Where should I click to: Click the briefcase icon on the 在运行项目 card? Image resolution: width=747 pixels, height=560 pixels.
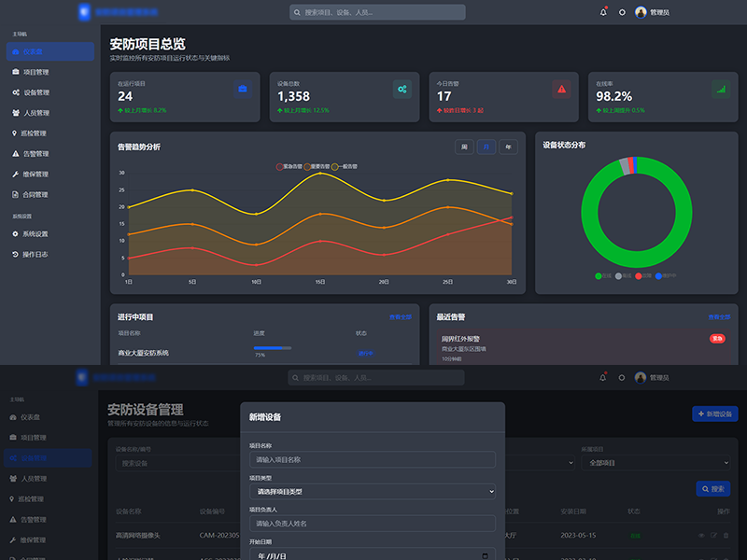(x=243, y=89)
